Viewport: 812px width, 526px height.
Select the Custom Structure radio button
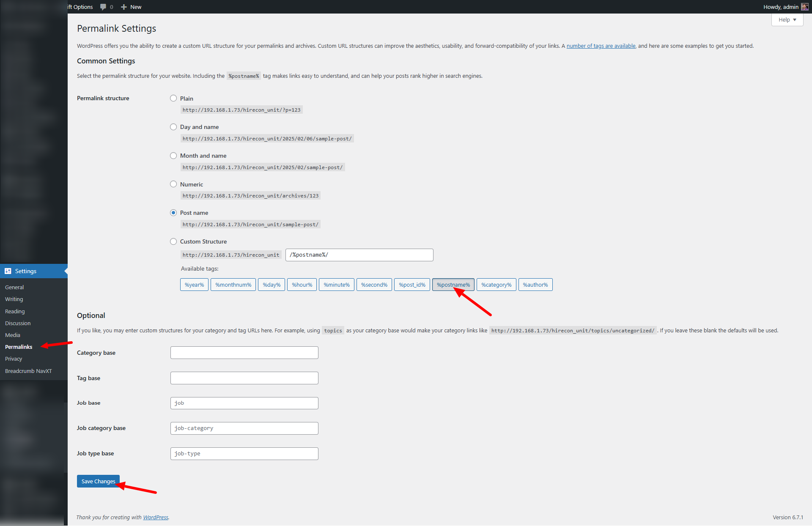point(173,241)
